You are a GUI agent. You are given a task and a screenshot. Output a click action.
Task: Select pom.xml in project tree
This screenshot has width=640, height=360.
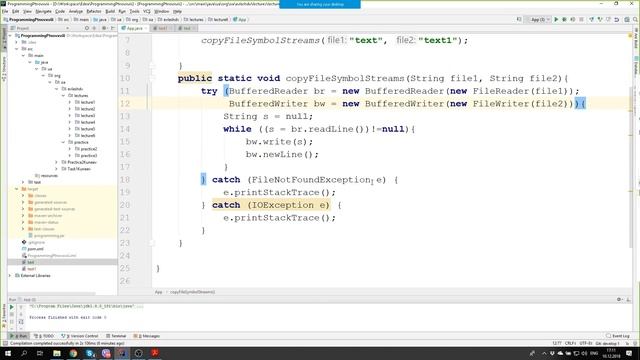(35, 249)
